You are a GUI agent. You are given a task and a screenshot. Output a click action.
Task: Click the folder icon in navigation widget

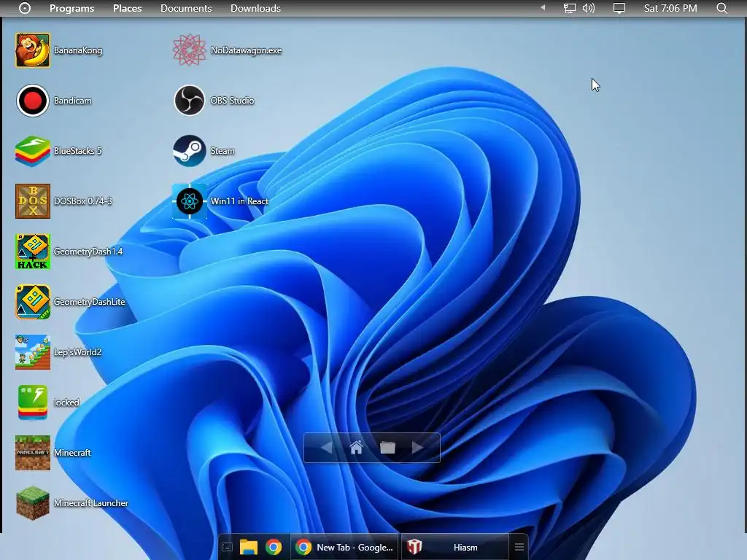pos(388,448)
